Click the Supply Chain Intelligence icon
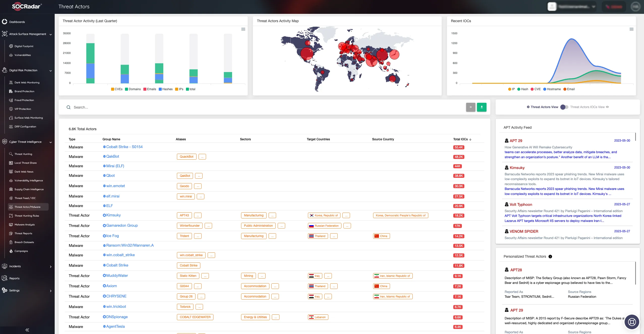 11,189
